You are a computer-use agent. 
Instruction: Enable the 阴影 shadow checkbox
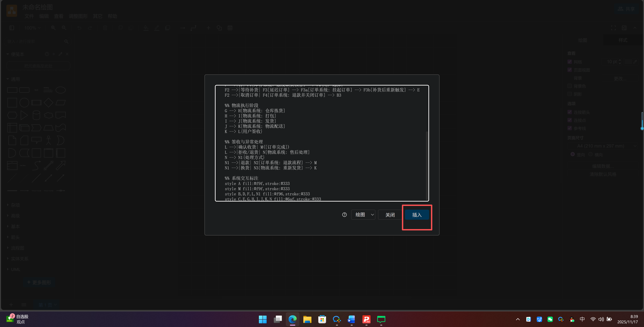(570, 94)
